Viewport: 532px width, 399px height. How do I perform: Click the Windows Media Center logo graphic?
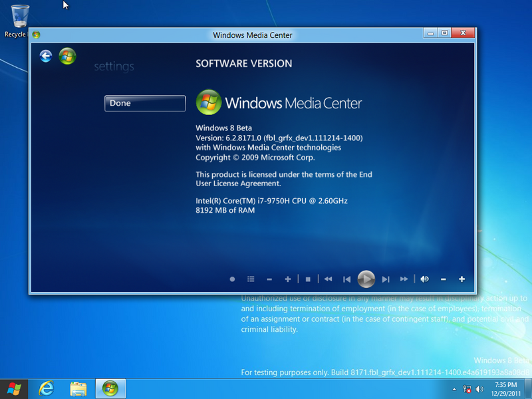pos(279,102)
